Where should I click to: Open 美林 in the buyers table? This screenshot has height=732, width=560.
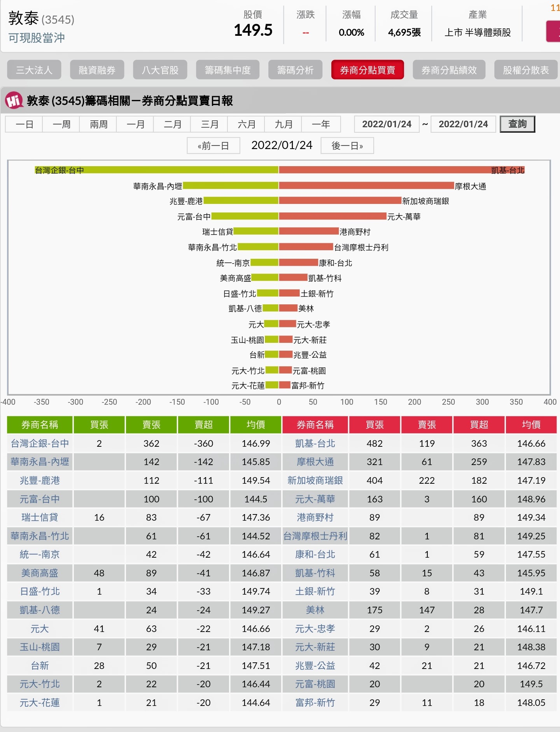point(315,610)
